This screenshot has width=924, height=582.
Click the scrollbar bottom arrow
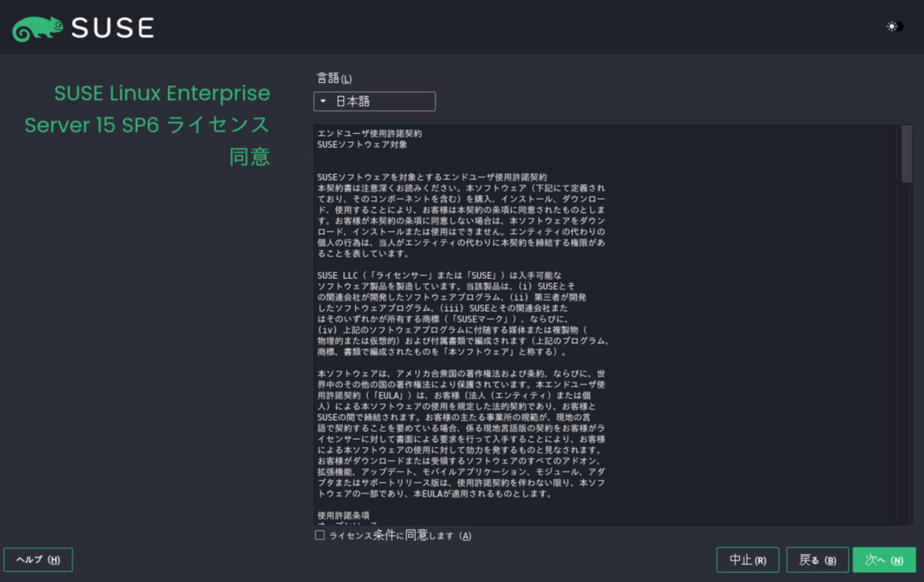click(x=912, y=523)
